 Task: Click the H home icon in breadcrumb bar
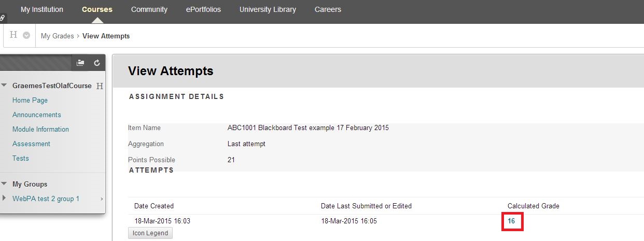tap(13, 35)
